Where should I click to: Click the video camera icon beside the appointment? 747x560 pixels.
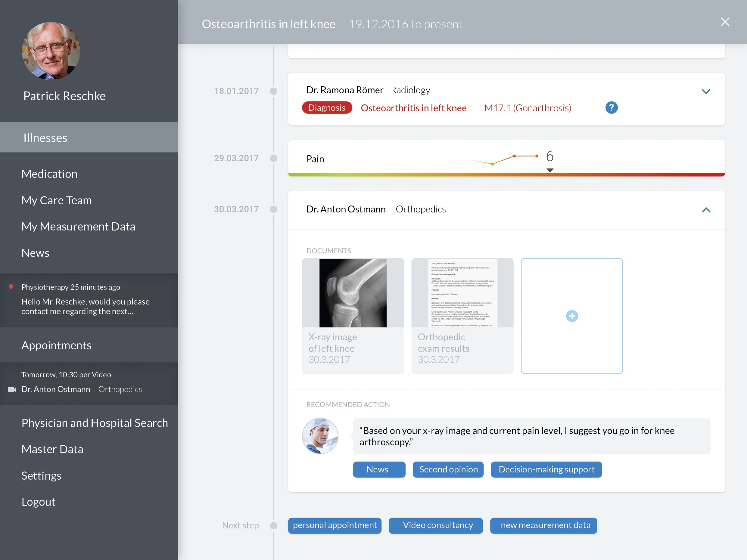12,390
